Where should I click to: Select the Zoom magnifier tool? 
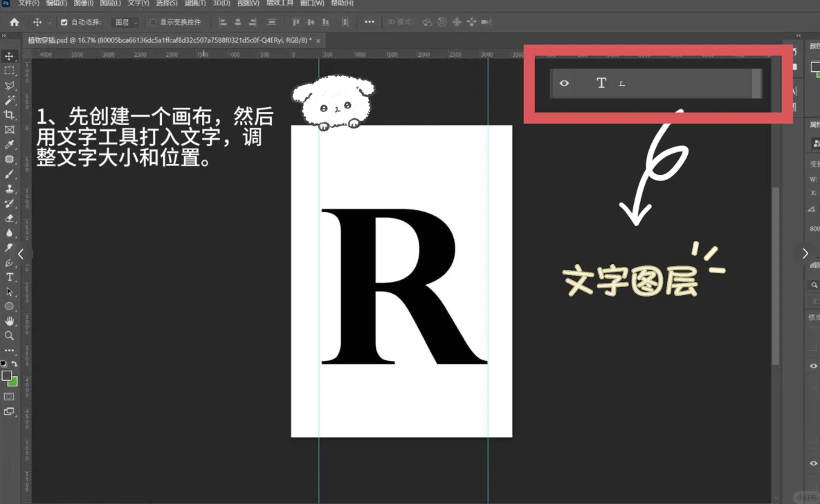point(9,336)
